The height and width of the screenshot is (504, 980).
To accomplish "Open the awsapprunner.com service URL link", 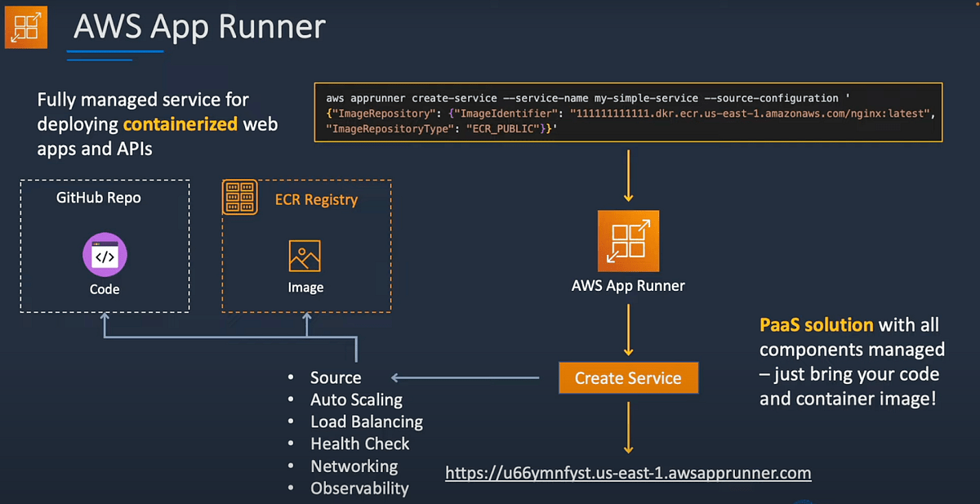I will [627, 473].
